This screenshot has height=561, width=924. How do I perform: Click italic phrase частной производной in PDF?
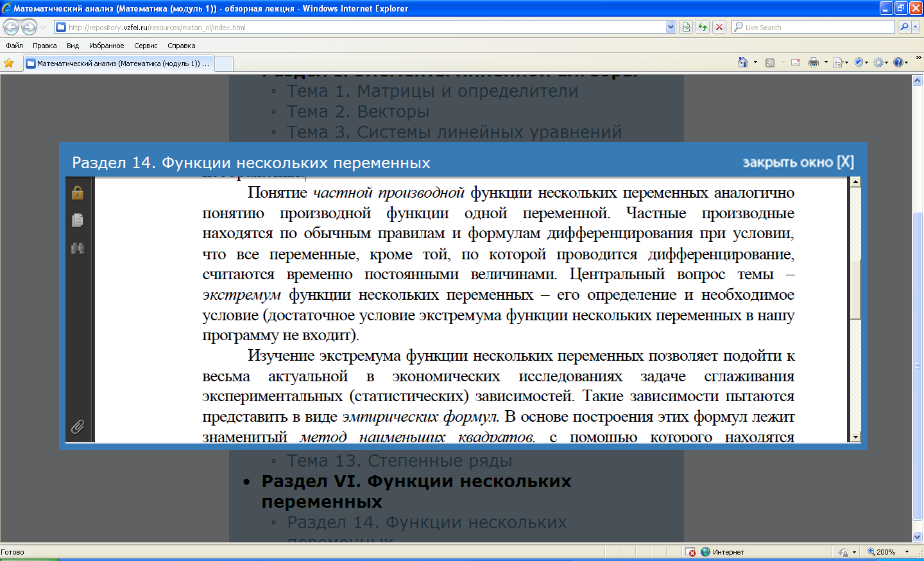point(388,193)
